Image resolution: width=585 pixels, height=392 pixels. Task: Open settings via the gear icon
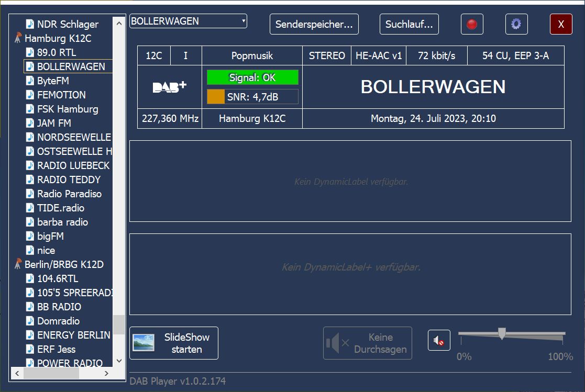click(x=516, y=24)
